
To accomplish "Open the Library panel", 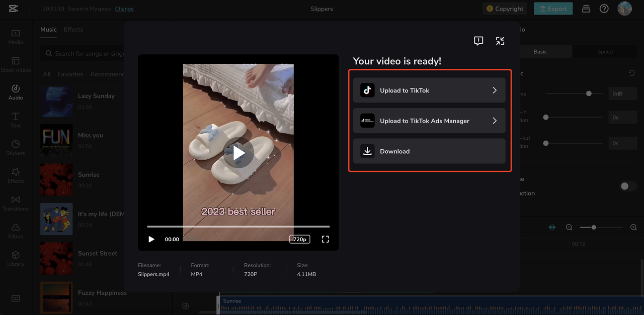I will (15, 258).
